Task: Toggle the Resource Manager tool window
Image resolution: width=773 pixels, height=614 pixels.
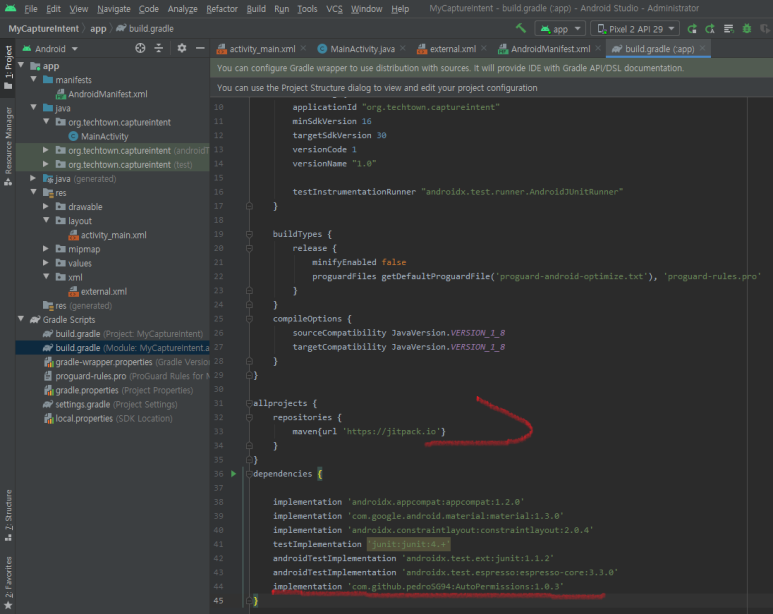Action: tap(8, 146)
